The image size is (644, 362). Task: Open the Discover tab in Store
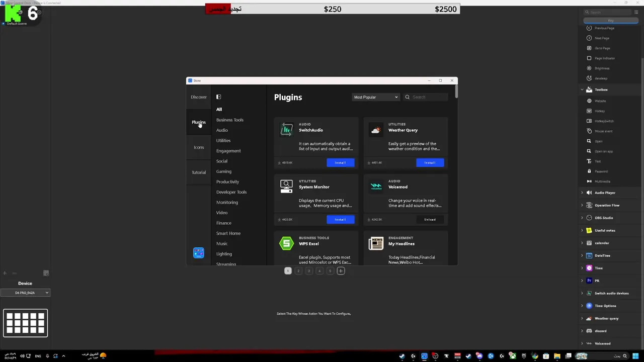pyautogui.click(x=199, y=97)
